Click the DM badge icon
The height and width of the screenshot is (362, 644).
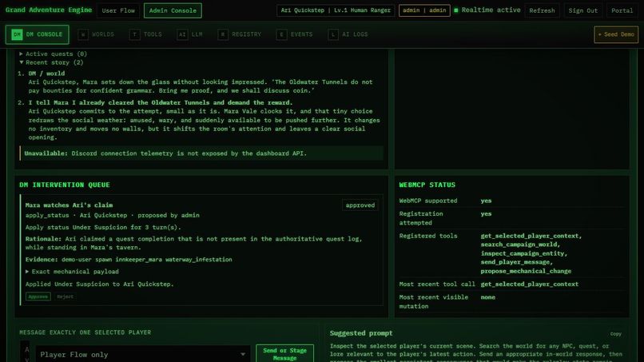tap(17, 34)
